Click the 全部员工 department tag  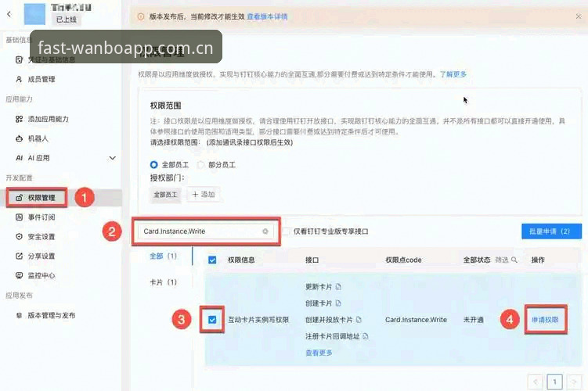[x=165, y=195]
